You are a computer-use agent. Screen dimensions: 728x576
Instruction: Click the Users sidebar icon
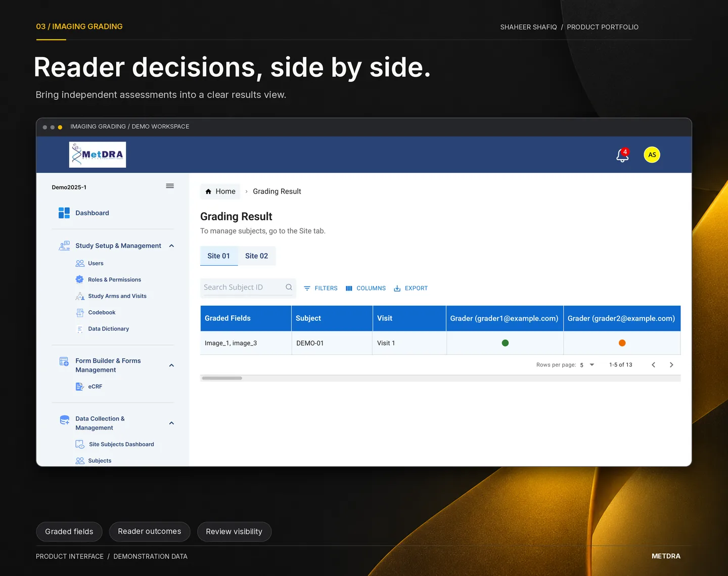[80, 263]
